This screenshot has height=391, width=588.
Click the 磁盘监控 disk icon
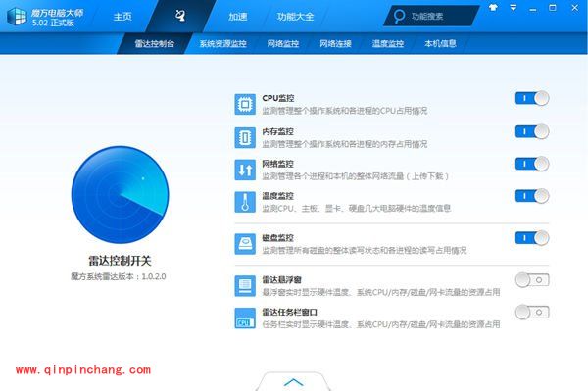click(245, 244)
